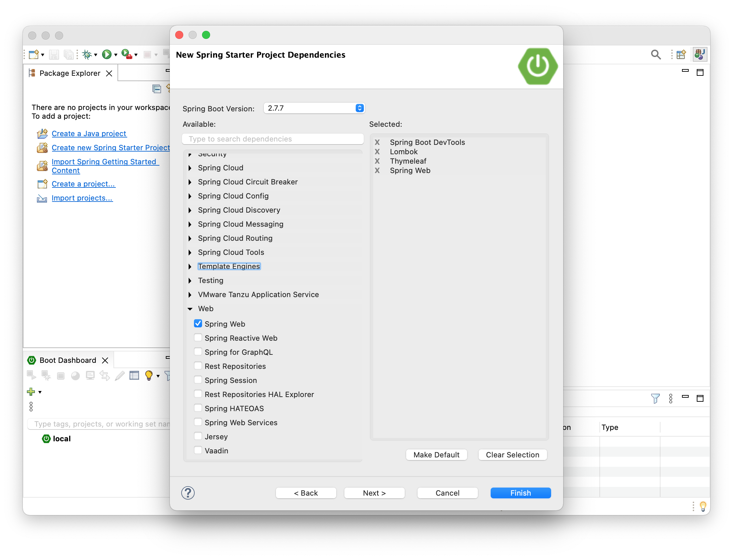Click the stop square icon in Boot Dashboard
This screenshot has width=733, height=560.
61,376
